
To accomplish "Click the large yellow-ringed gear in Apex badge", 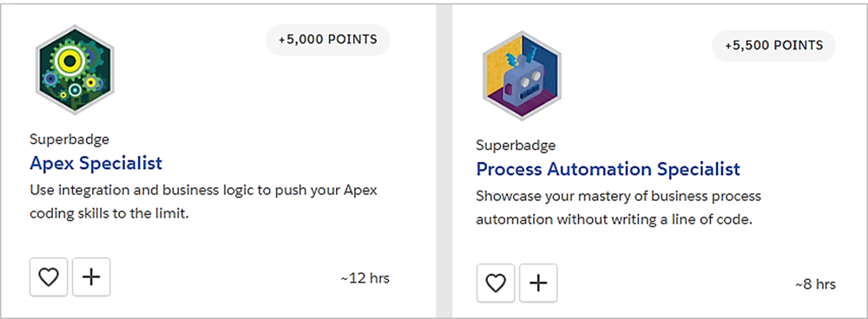I will pos(69,62).
